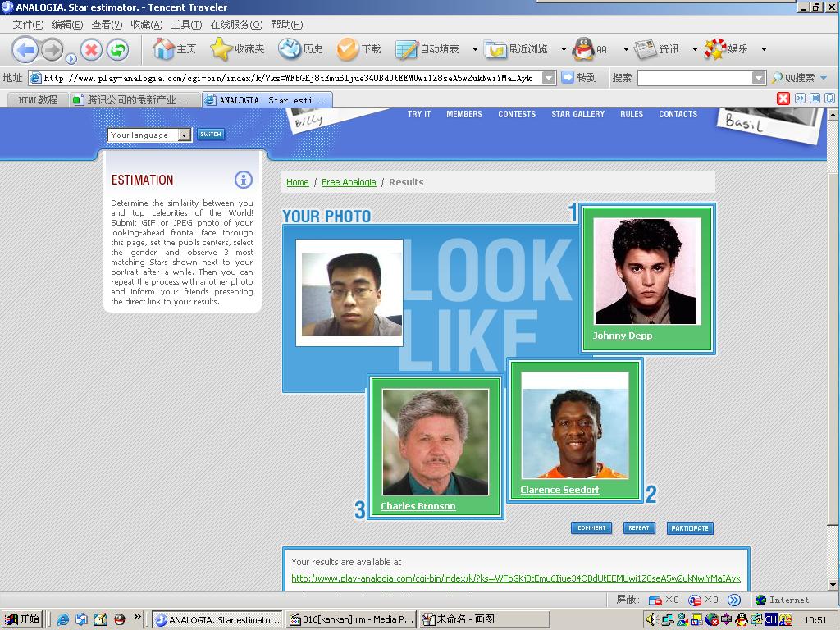Click the blue double-arrow status bar icon
The image size is (840, 630).
pyautogui.click(x=734, y=600)
